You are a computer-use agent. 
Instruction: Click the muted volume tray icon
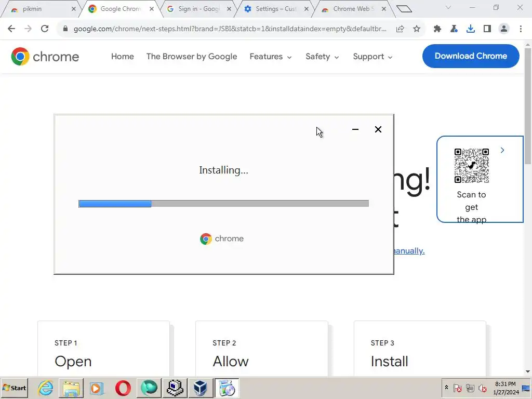click(x=482, y=388)
